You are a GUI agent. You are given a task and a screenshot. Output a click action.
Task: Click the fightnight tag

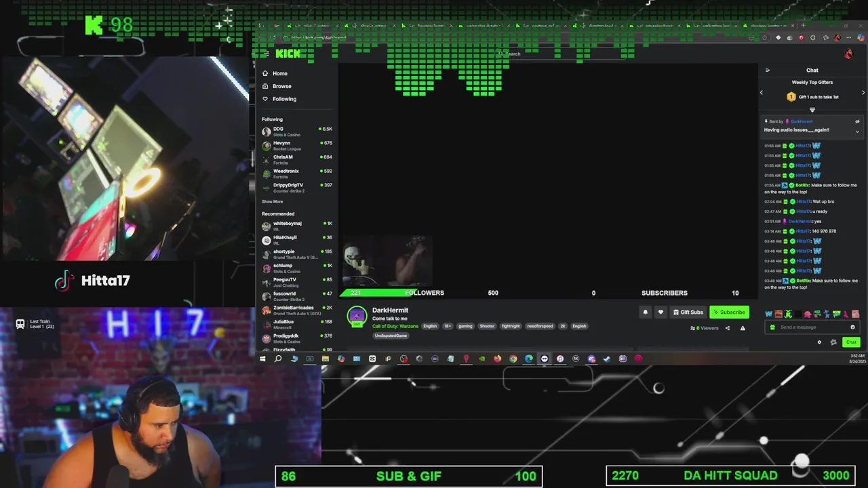coord(511,326)
